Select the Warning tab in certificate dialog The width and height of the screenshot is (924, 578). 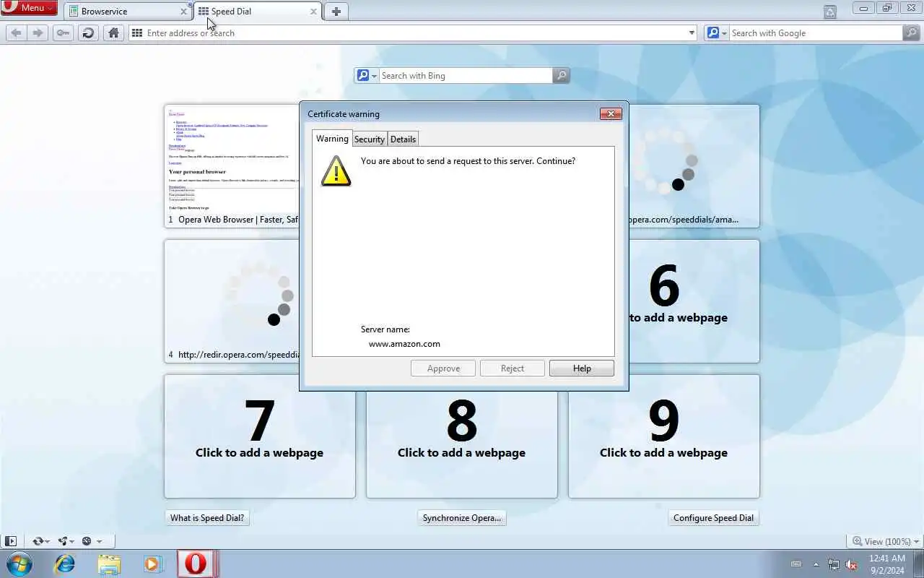tap(332, 139)
